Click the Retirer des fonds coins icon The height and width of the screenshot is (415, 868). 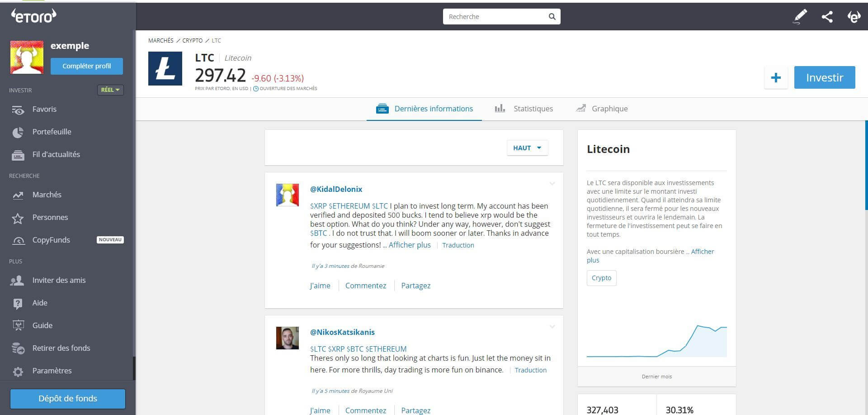point(18,348)
